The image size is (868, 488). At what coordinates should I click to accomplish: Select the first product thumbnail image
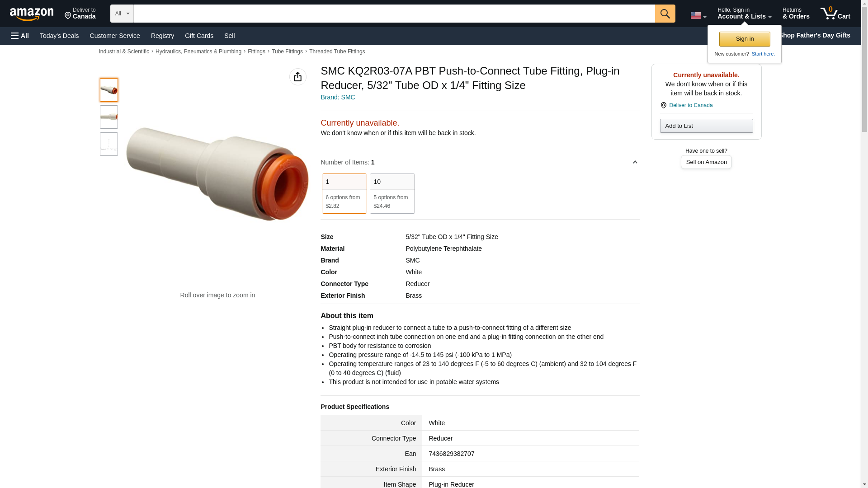(108, 90)
